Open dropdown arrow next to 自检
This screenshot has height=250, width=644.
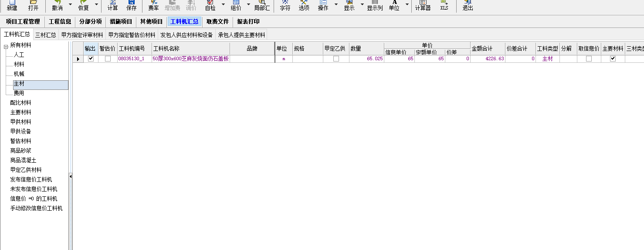(223, 4)
